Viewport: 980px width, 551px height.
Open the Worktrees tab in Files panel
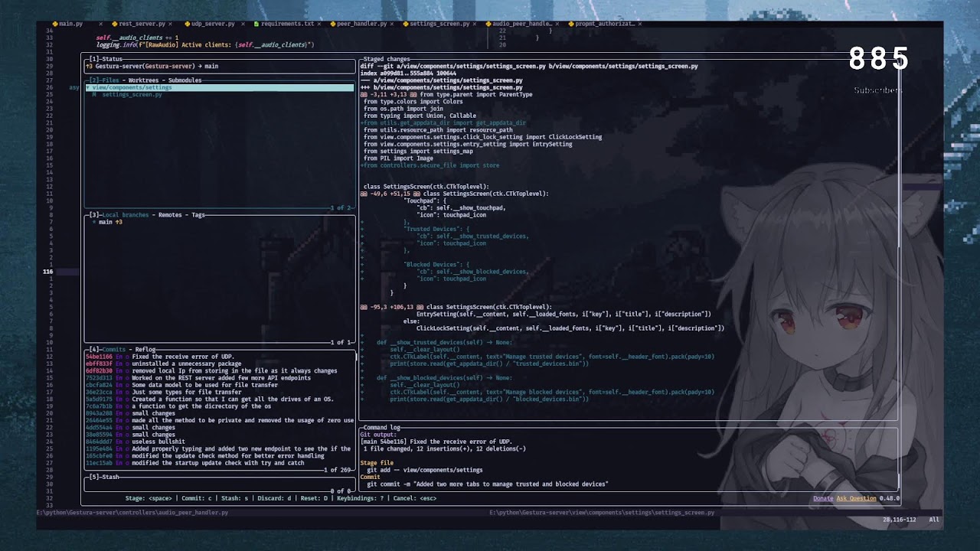pyautogui.click(x=144, y=80)
